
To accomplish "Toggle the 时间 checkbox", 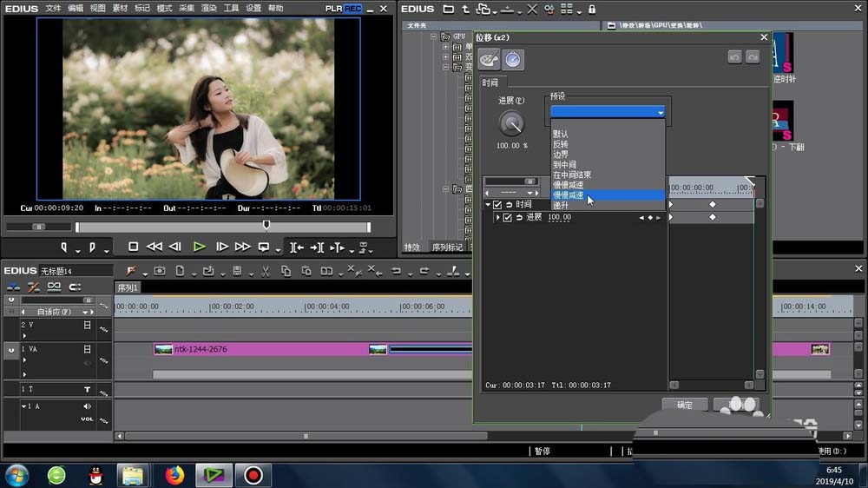I will pyautogui.click(x=497, y=205).
